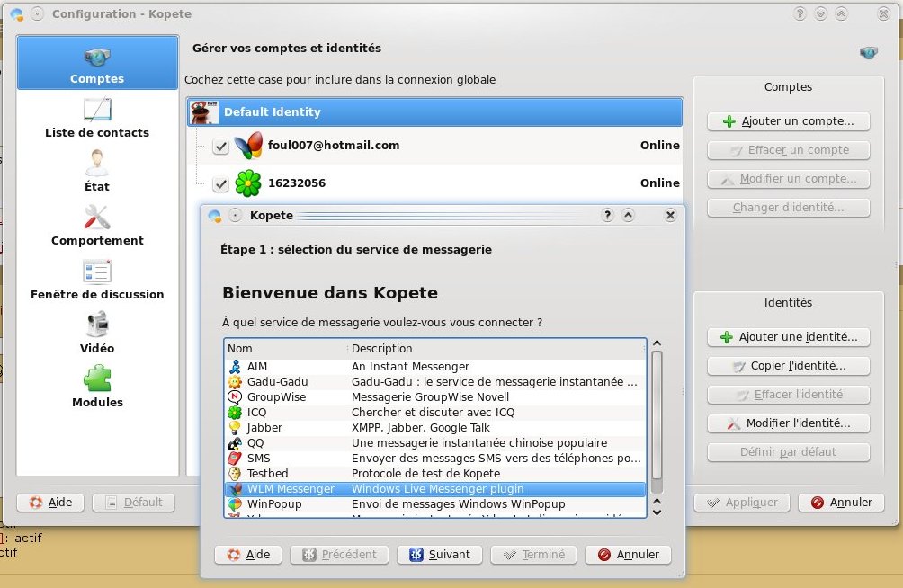This screenshot has width=903, height=588.
Task: Click the service list scrollbar top up arrow
Action: click(657, 343)
